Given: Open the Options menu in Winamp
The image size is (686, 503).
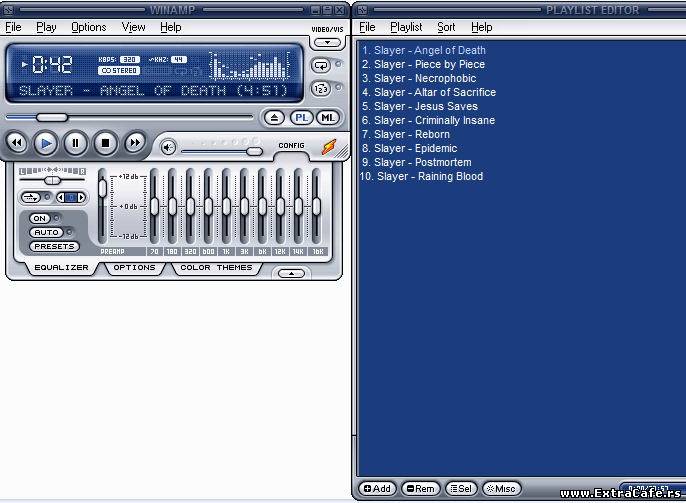Looking at the screenshot, I should [x=88, y=27].
